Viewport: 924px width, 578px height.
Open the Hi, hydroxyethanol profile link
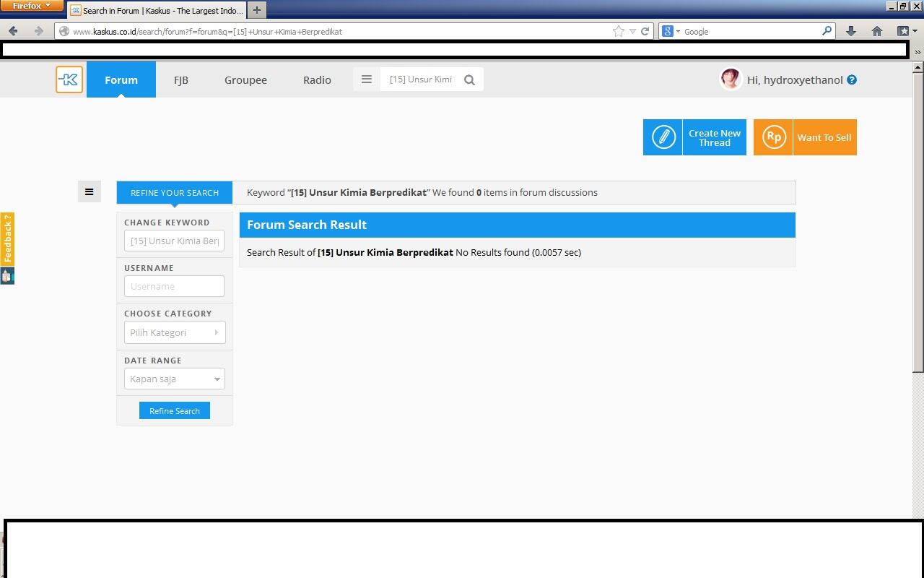[x=795, y=79]
